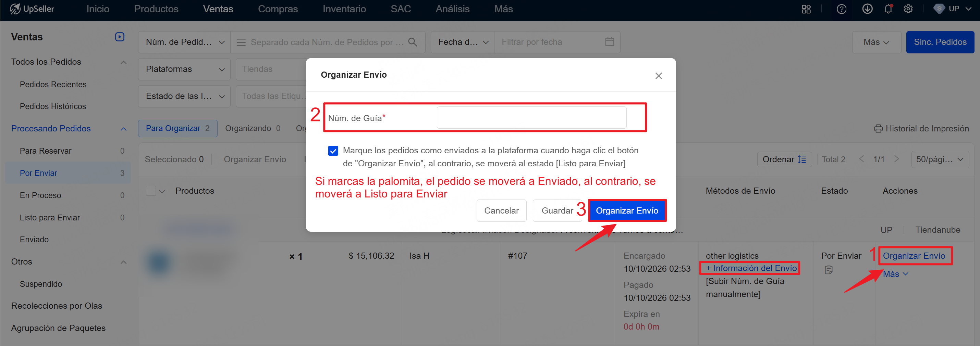Open Listo para Enviar in sidebar

(x=50, y=218)
